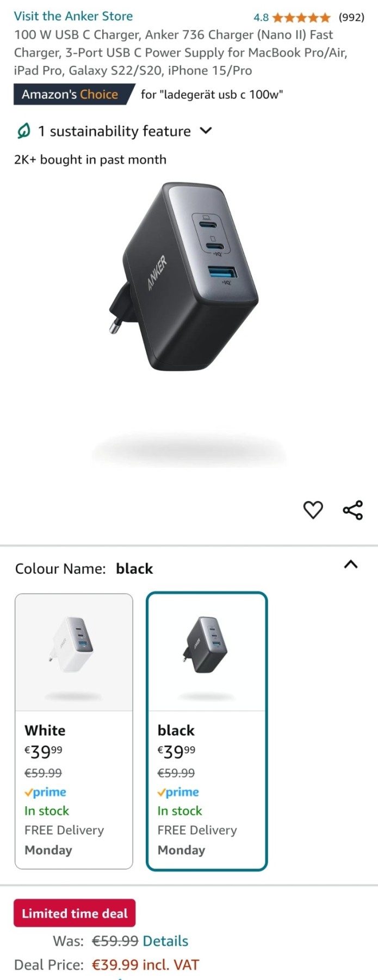Tap the green sustainability leaf icon
This screenshot has width=378, height=980.
point(23,131)
